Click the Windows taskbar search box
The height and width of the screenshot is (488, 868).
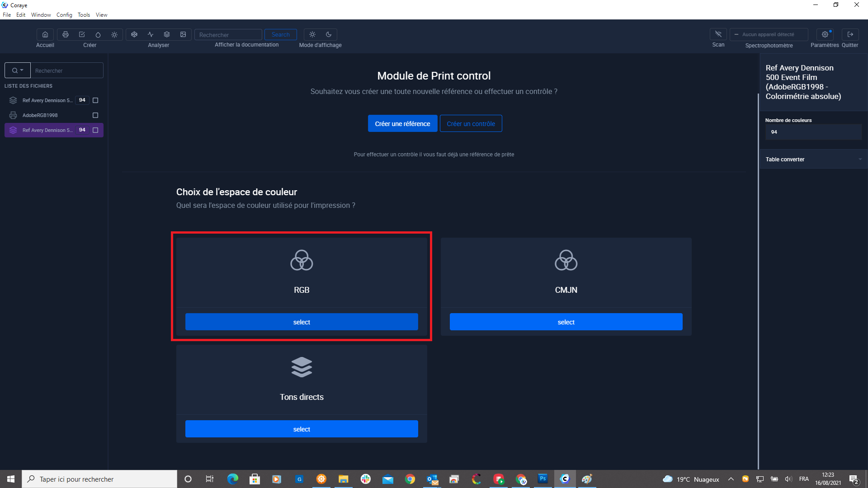(99, 479)
